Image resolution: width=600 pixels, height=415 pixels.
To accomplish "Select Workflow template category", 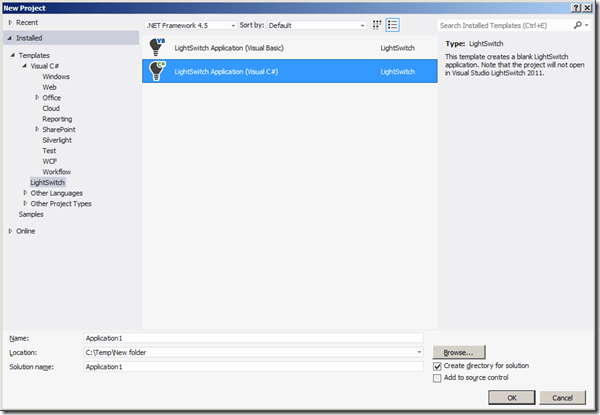I will 57,172.
